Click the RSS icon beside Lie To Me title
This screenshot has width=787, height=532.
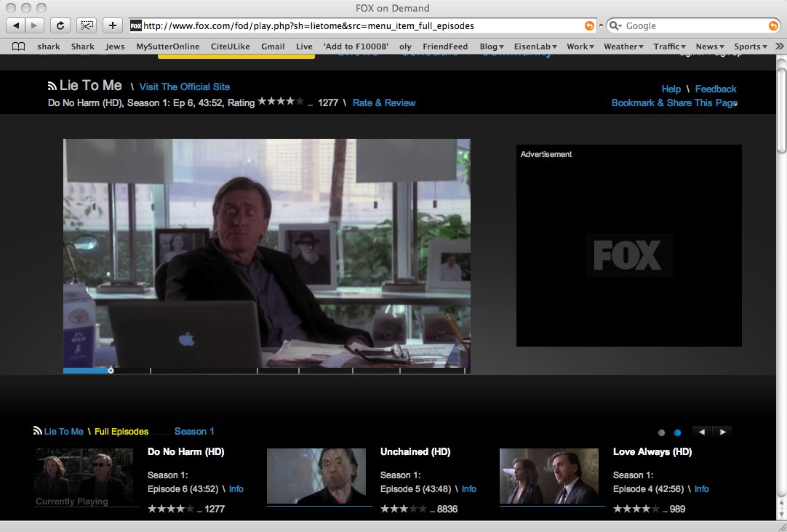(x=52, y=86)
